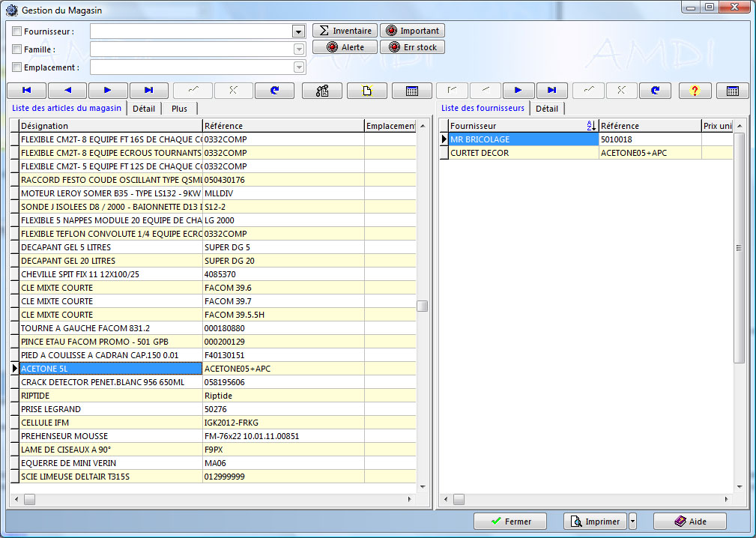Jump to first article with the leftmost navigator button
This screenshot has width=756, height=538.
pos(26,91)
